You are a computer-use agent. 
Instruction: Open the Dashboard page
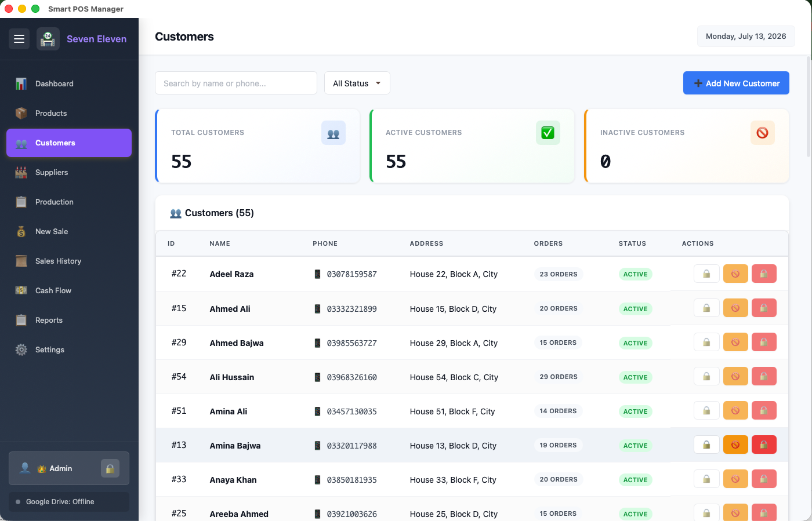69,83
